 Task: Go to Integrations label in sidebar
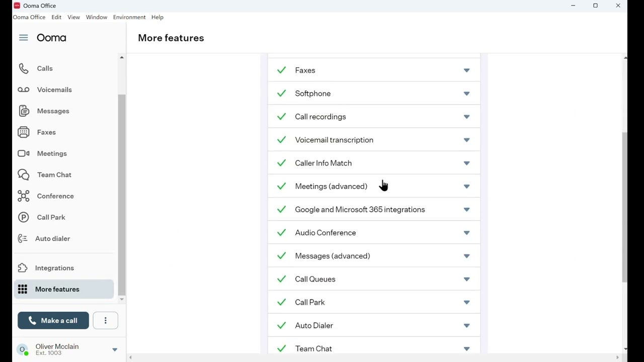(x=54, y=268)
